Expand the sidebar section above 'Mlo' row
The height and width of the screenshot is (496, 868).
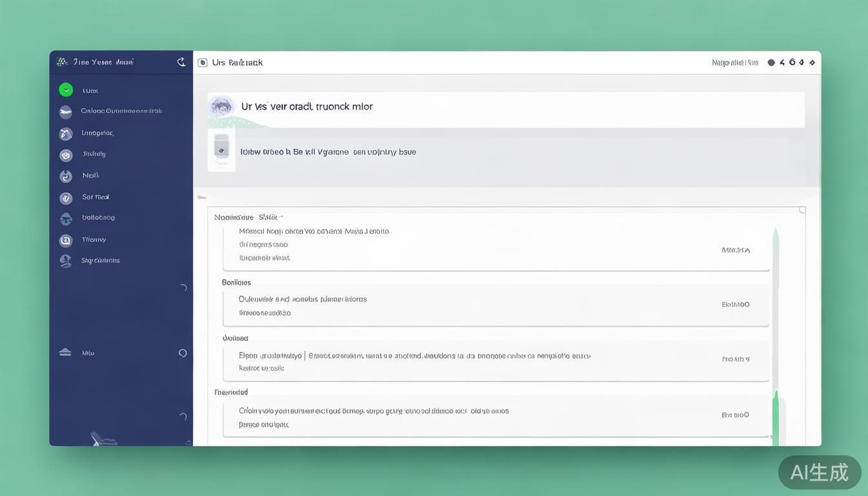183,288
